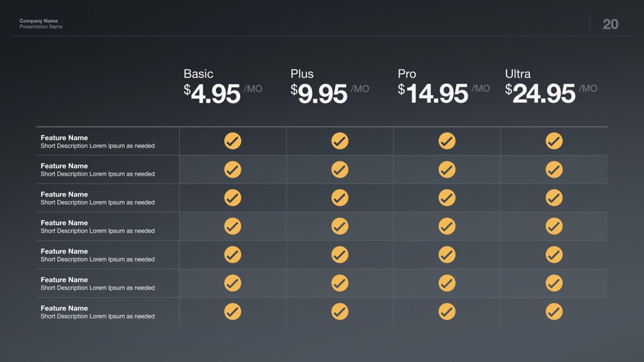The image size is (644, 362).
Task: Click the Ultra plan checkmark in first feature row
Action: click(554, 141)
